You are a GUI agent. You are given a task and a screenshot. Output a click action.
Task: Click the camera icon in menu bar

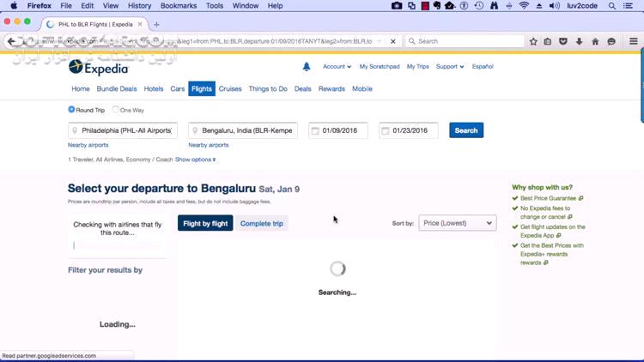[x=397, y=6]
